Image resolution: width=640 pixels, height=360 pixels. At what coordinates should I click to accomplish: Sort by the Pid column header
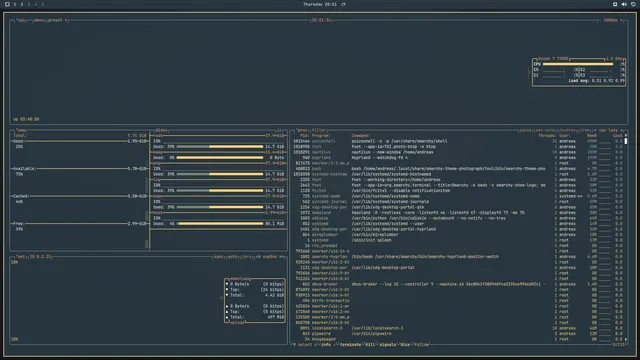tap(304, 136)
